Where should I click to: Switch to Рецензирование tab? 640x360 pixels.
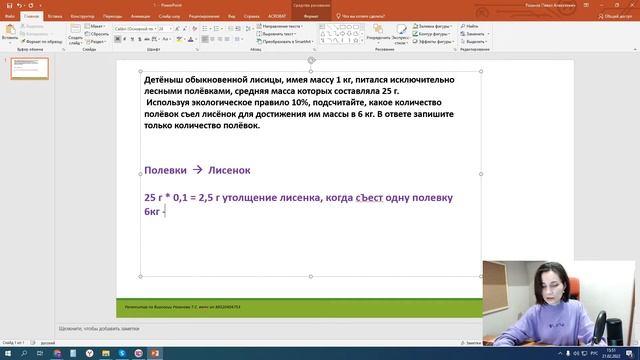[x=204, y=16]
